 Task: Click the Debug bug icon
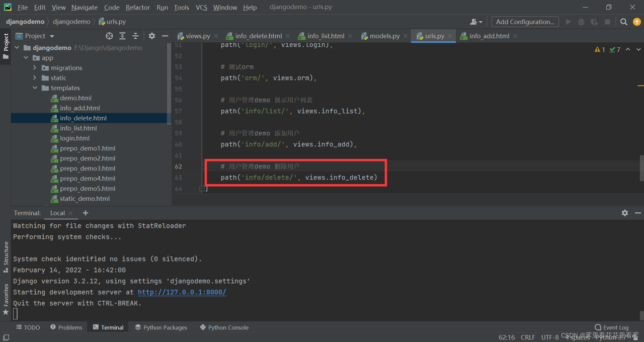[x=582, y=22]
